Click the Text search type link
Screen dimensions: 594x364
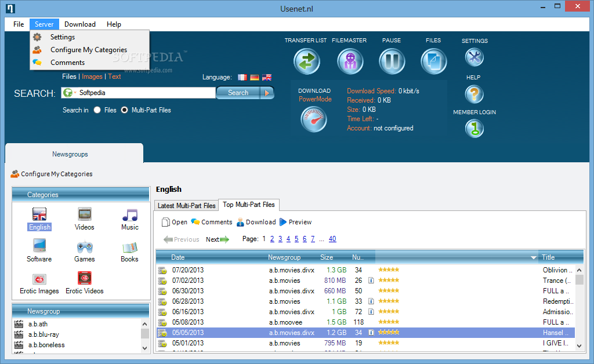pos(114,77)
